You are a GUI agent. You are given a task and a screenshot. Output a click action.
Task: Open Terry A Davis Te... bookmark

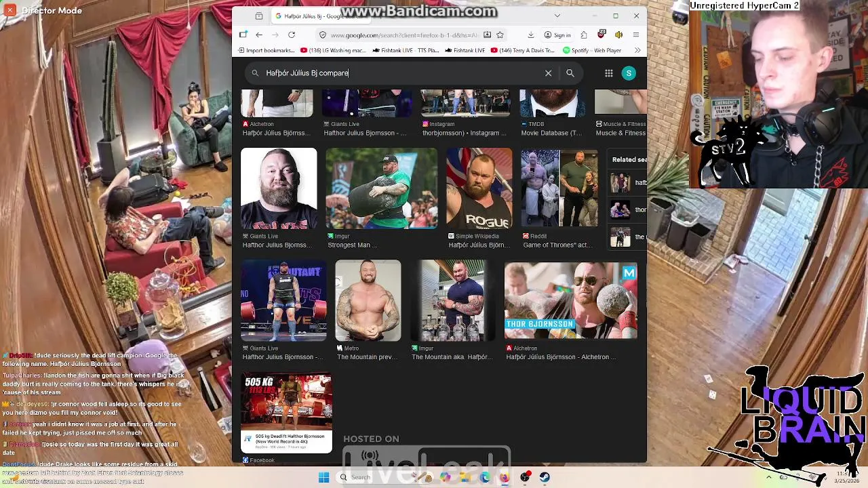523,50
